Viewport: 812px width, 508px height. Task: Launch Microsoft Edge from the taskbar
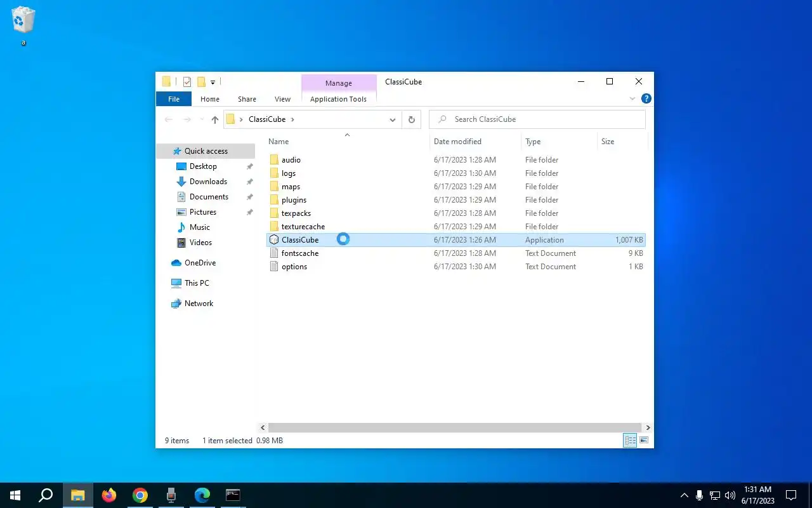pos(202,495)
